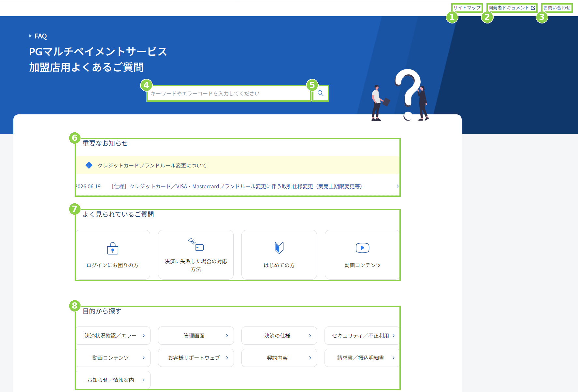Viewport: 578px width, 392px height.
Task: Click the magnifier search button
Action: [x=321, y=94]
